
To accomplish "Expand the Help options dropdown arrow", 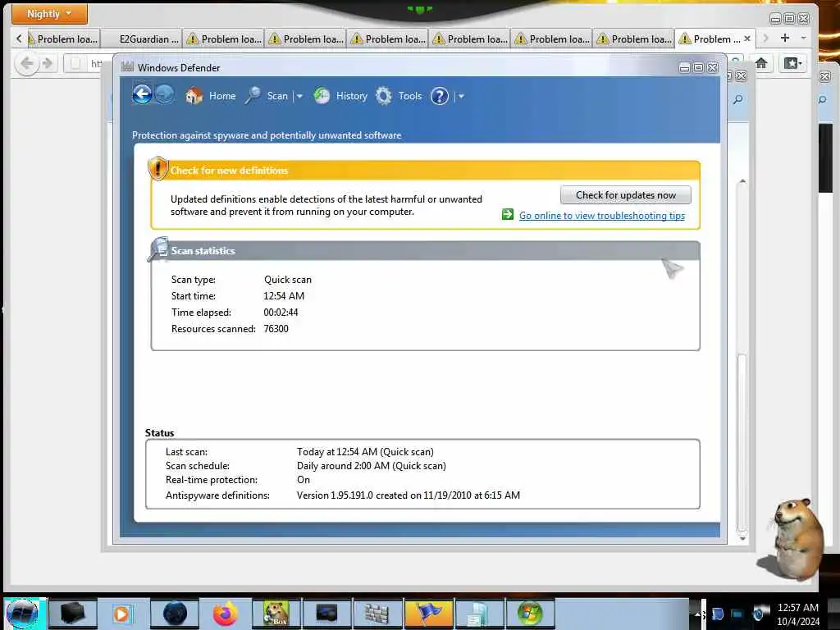I will pos(461,97).
